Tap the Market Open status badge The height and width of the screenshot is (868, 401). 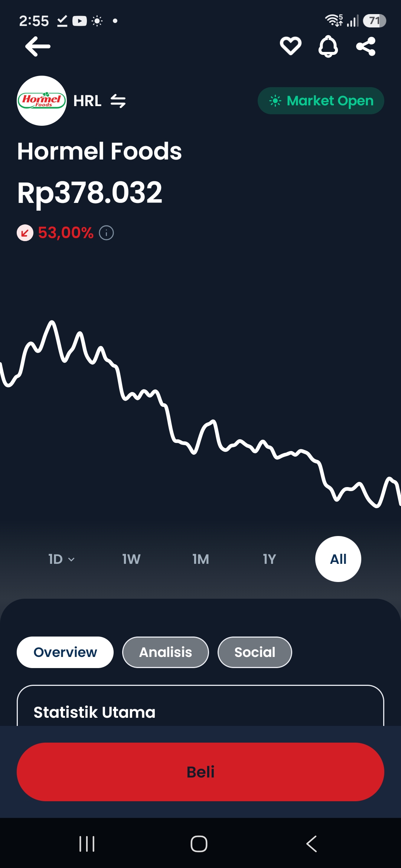[x=321, y=101]
